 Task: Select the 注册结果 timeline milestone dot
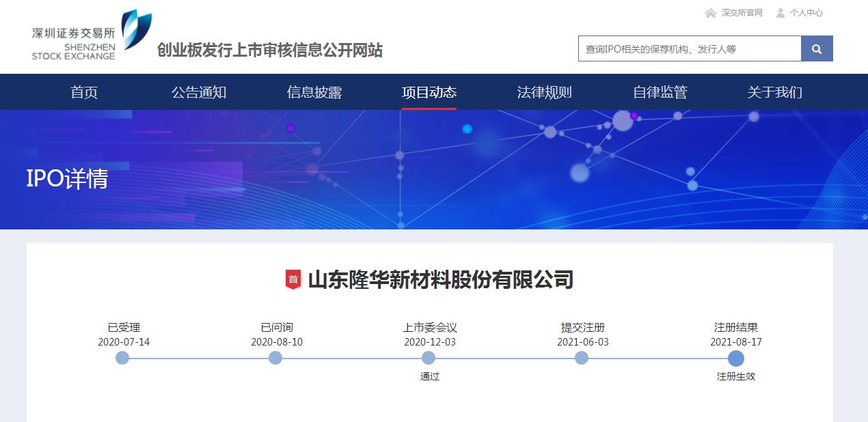click(736, 356)
